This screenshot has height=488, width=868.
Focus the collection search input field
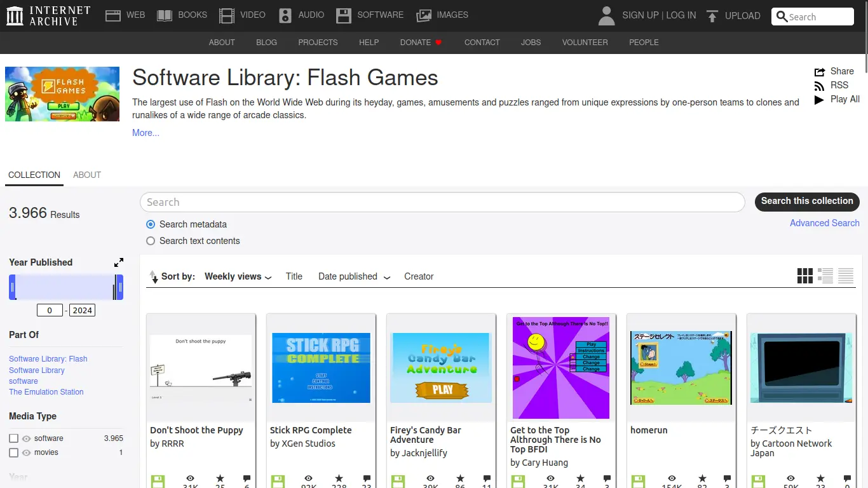click(442, 202)
